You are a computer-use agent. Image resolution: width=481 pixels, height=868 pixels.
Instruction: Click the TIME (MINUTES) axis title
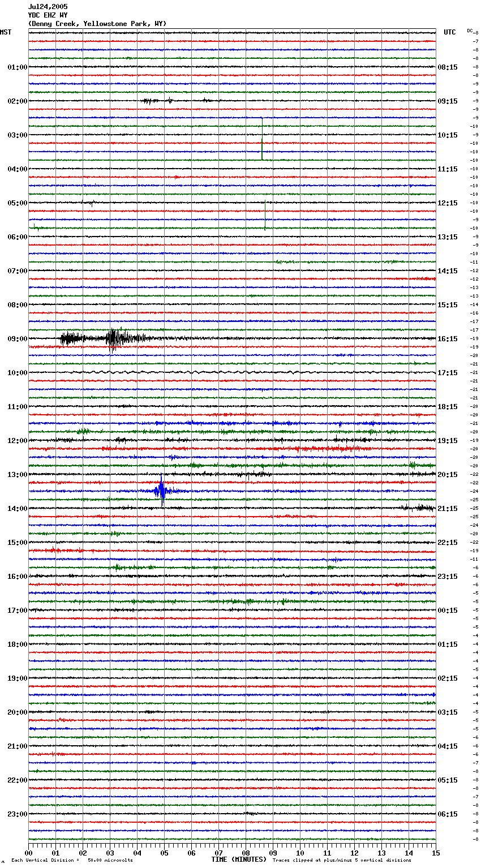click(x=239, y=860)
